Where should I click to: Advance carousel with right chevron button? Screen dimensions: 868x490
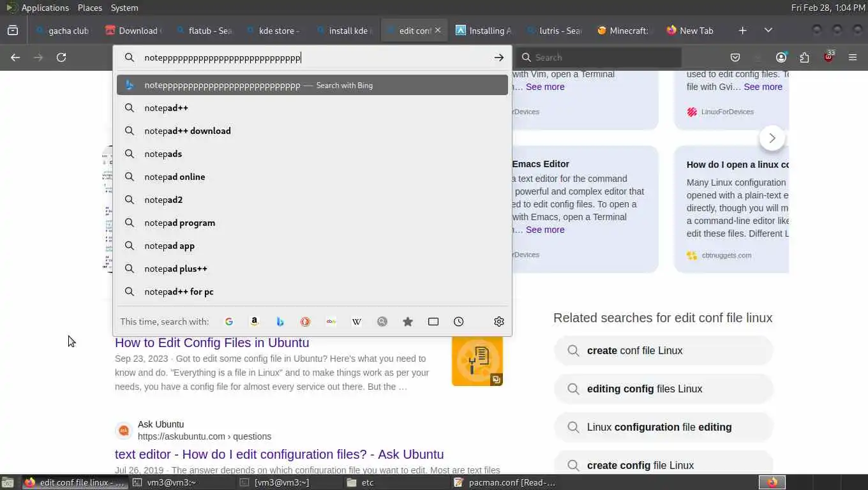[x=772, y=138]
